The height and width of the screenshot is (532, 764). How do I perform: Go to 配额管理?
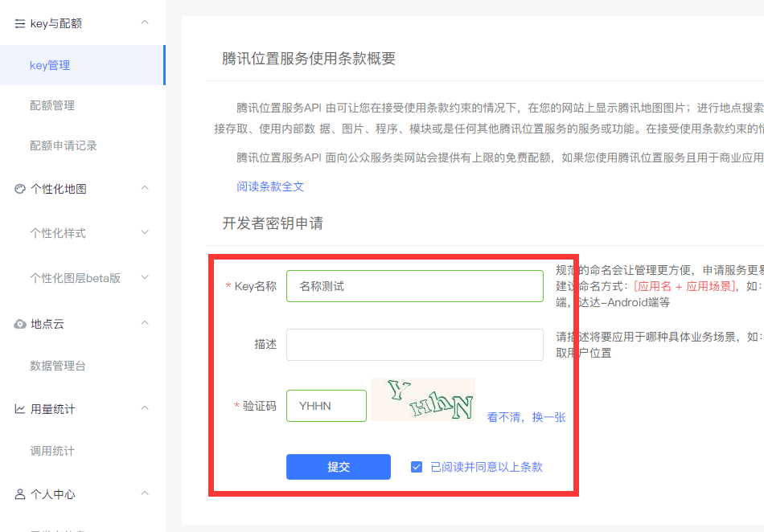point(52,105)
